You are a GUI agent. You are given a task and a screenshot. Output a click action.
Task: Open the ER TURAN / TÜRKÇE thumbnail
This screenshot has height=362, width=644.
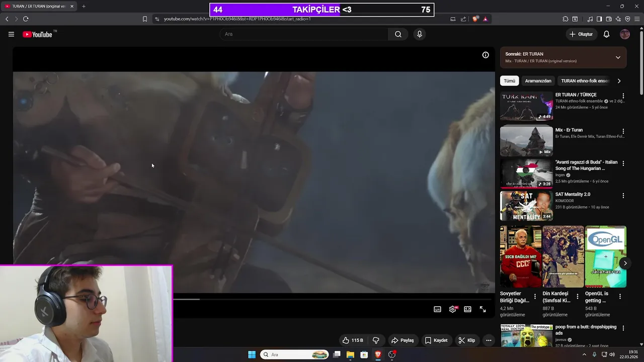pos(526,106)
